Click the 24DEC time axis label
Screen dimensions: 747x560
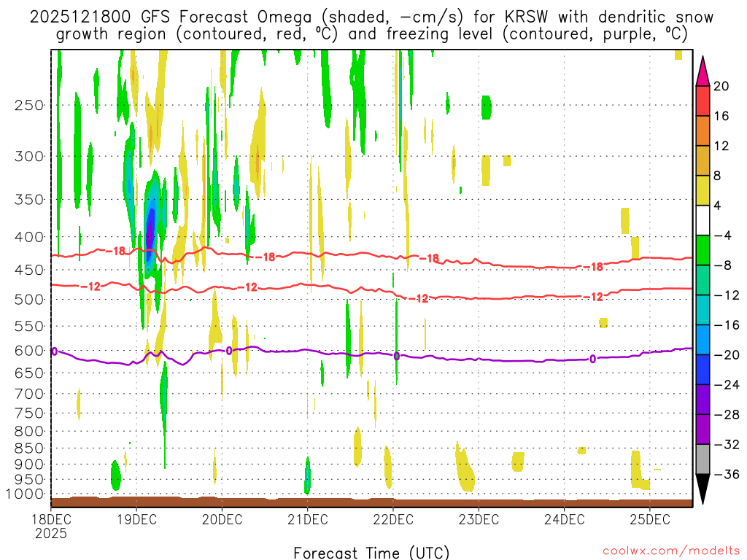click(565, 519)
